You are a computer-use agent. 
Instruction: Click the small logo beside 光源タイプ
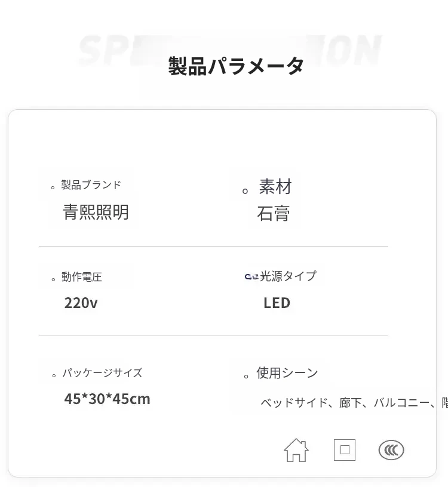[x=251, y=276]
